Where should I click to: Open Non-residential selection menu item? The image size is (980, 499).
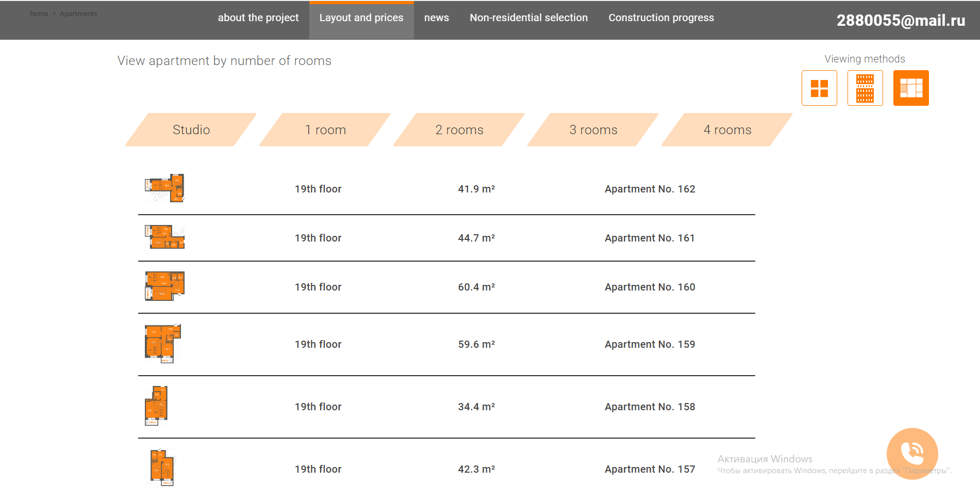529,18
